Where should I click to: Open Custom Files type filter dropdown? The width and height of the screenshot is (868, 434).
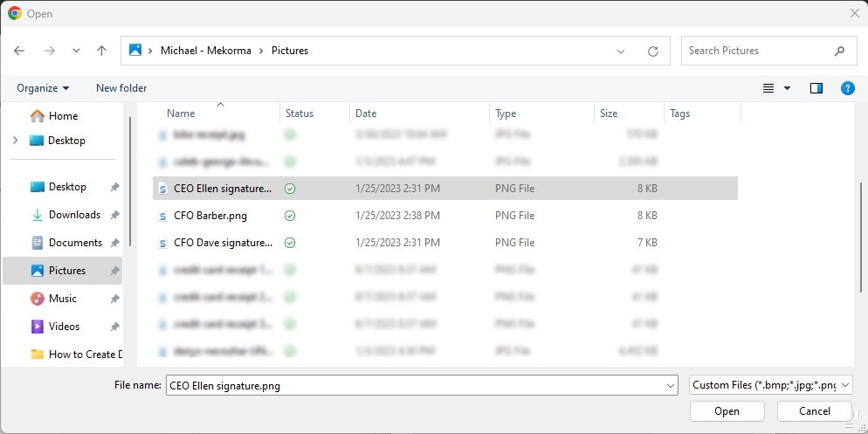click(770, 385)
